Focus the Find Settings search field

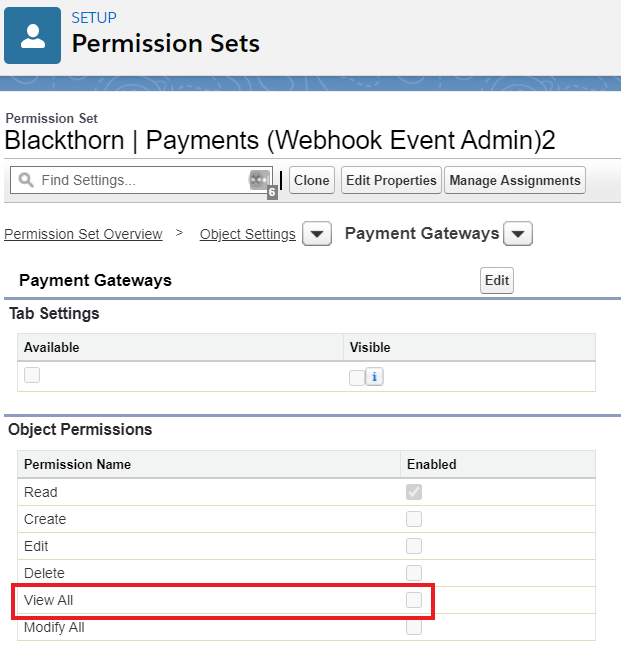pyautogui.click(x=141, y=180)
